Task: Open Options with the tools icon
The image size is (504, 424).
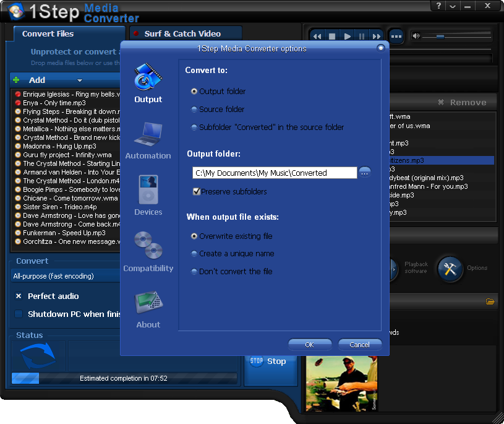Action: point(450,269)
